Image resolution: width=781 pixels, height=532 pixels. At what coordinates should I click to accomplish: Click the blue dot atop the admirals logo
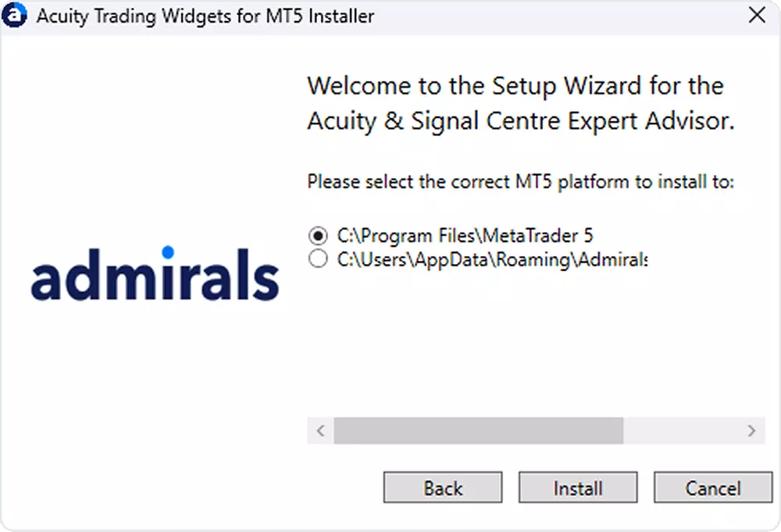pos(168,252)
